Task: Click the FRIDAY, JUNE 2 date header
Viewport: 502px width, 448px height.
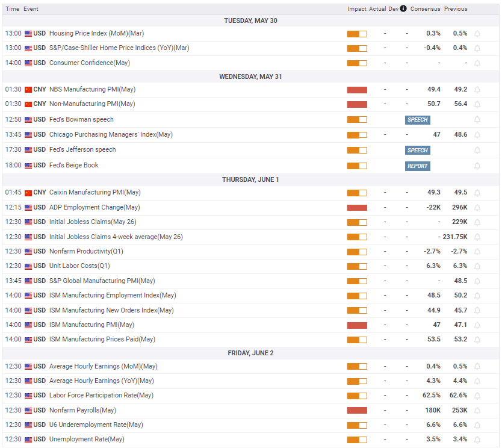Action: 250,353
